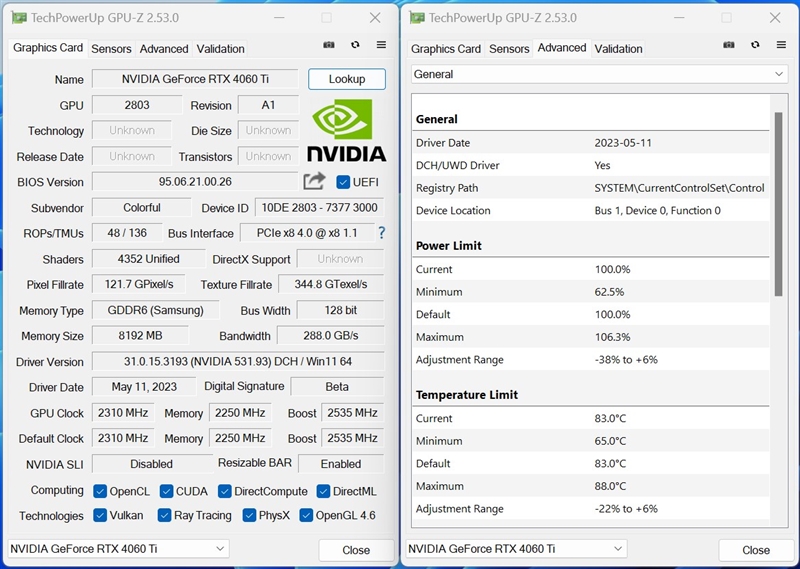800x569 pixels.
Task: Select Advanced tab in right window
Action: pos(562,48)
